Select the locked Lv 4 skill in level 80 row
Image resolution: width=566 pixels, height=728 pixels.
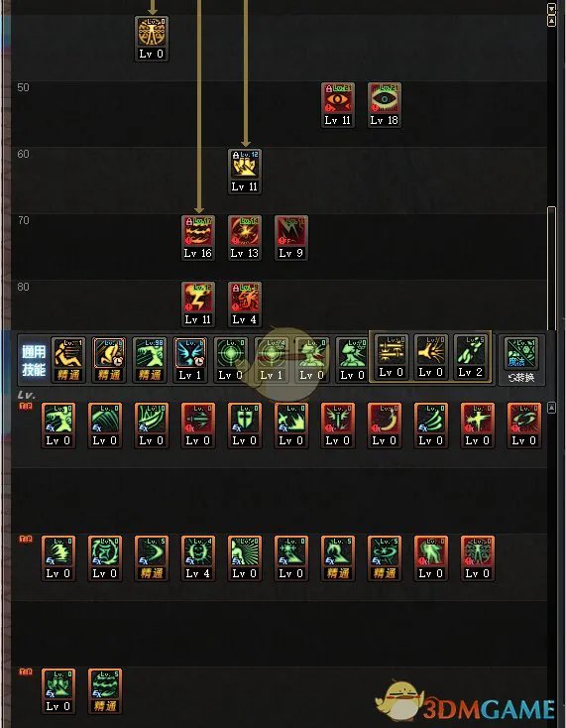pyautogui.click(x=245, y=304)
